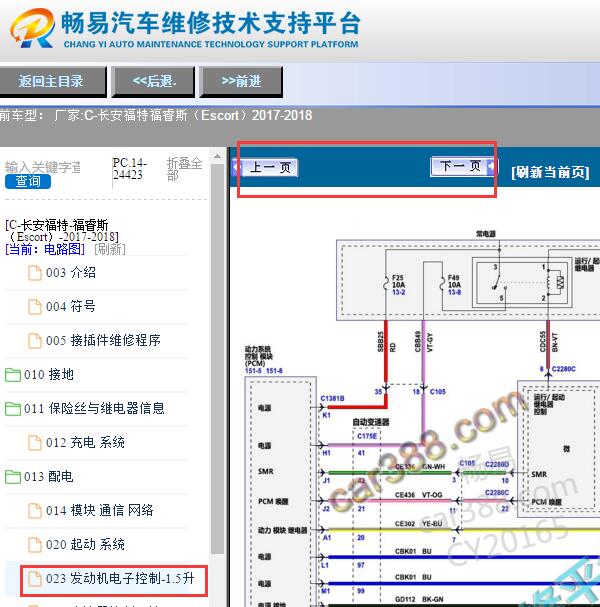Go forward with >>前进 button
This screenshot has width=600, height=607.
tap(241, 81)
